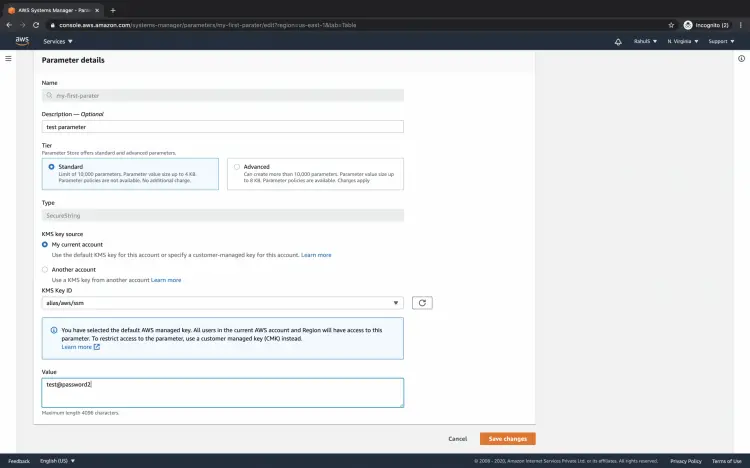Open the Rahul5 account dropdown
This screenshot has width=750, height=468.
(x=645, y=42)
